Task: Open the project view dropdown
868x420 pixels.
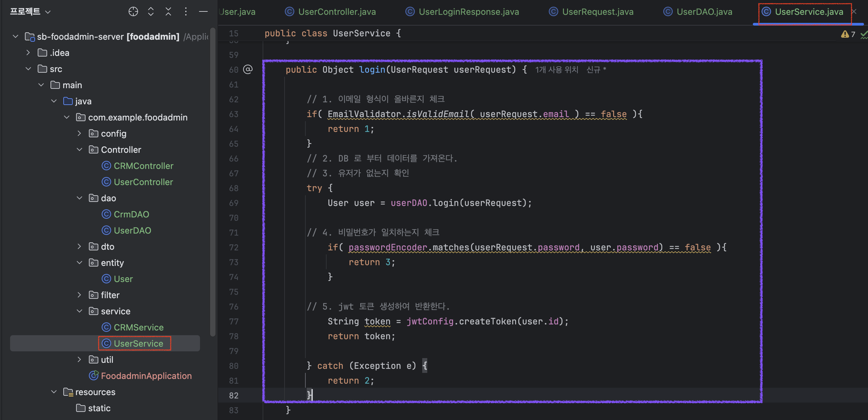Action: [30, 11]
